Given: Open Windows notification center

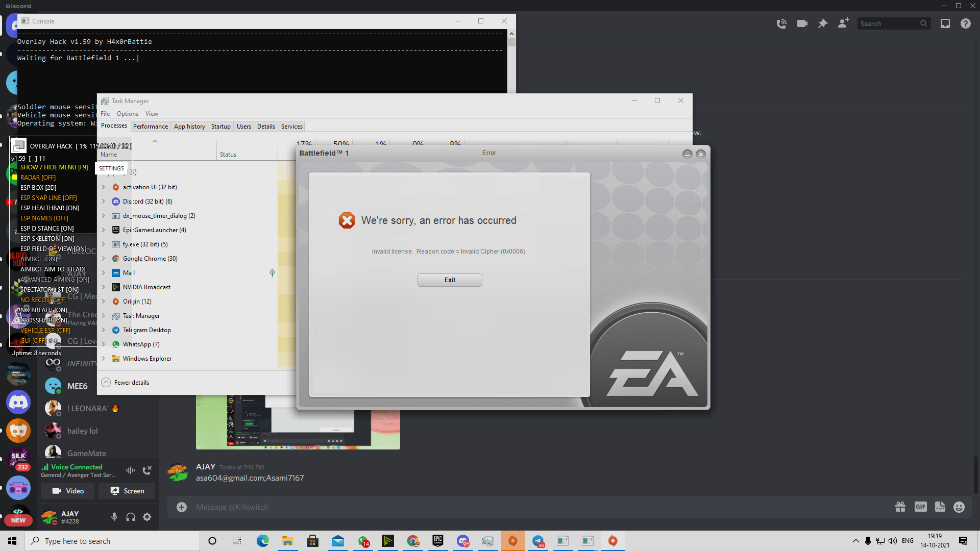Looking at the screenshot, I should tap(963, 541).
